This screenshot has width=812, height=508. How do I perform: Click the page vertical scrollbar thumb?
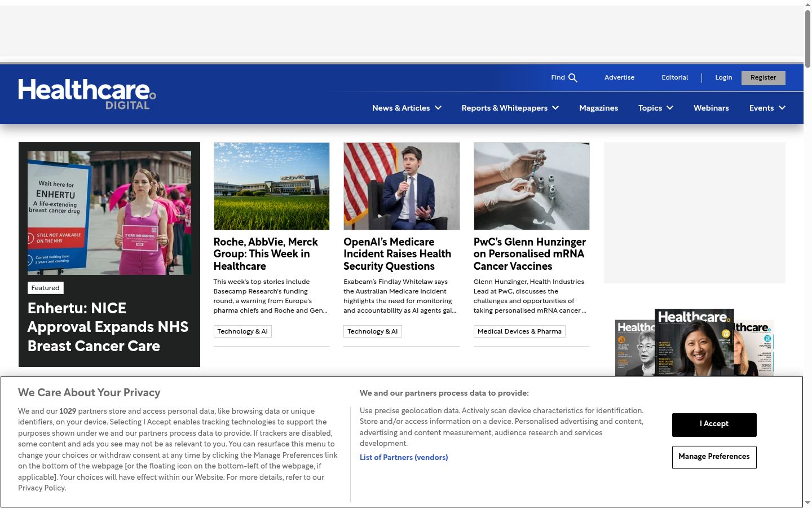point(807,38)
